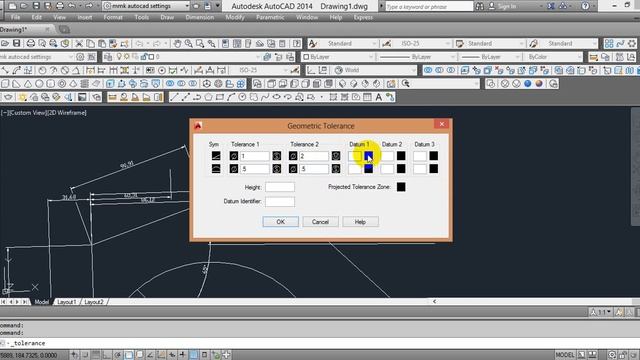
Task: Click the Plot printer icon
Action: (x=31, y=43)
